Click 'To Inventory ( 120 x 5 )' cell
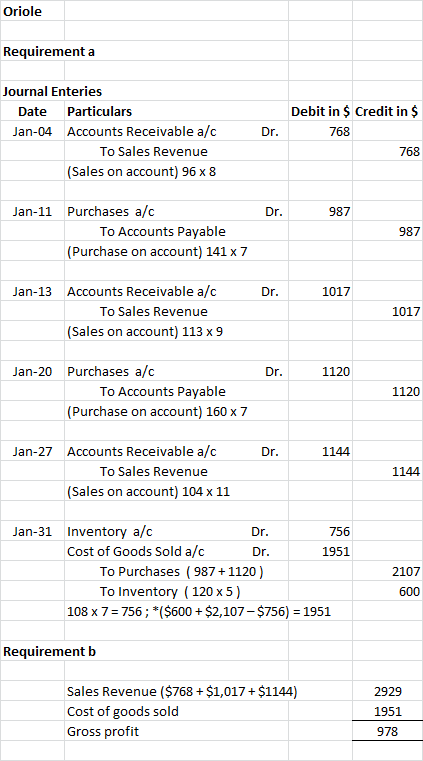 coord(177,592)
